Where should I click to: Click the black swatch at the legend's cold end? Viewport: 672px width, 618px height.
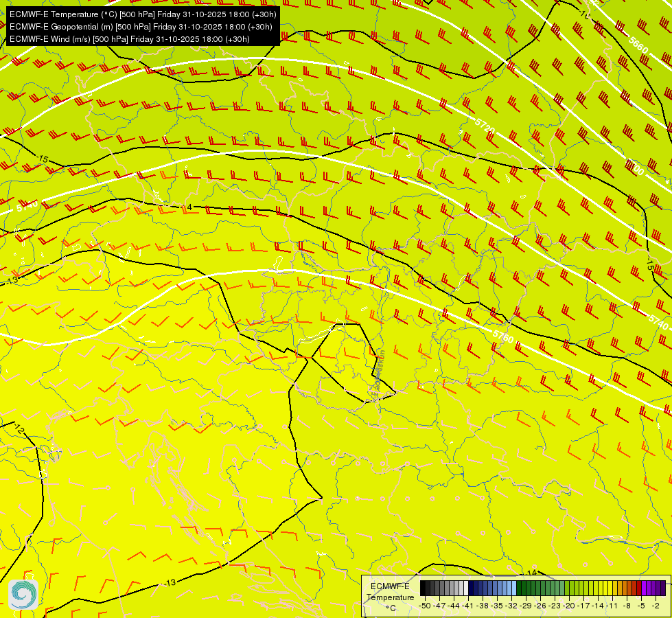pos(423,588)
